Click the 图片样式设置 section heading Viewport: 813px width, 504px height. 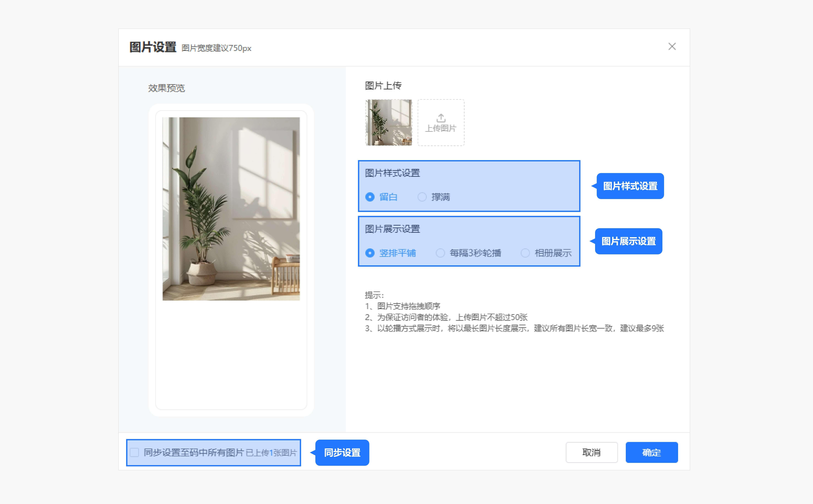point(392,173)
